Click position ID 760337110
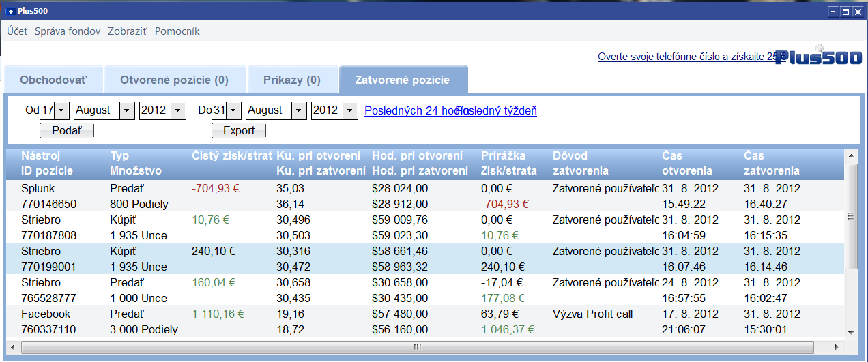The height and width of the screenshot is (362, 868). pos(48,329)
